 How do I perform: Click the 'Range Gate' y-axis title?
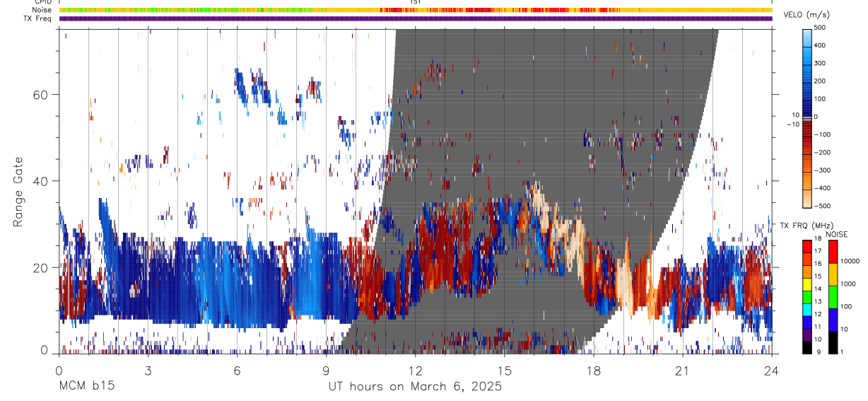(x=19, y=192)
